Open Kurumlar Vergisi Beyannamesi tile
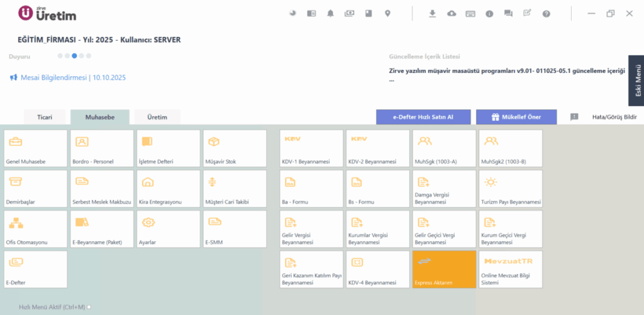The width and height of the screenshot is (644, 315). pyautogui.click(x=378, y=229)
